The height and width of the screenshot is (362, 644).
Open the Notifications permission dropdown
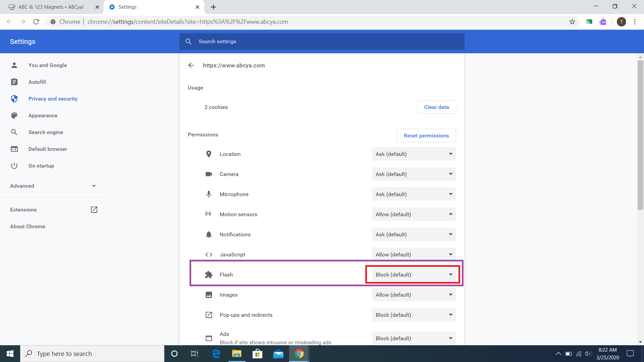(414, 235)
